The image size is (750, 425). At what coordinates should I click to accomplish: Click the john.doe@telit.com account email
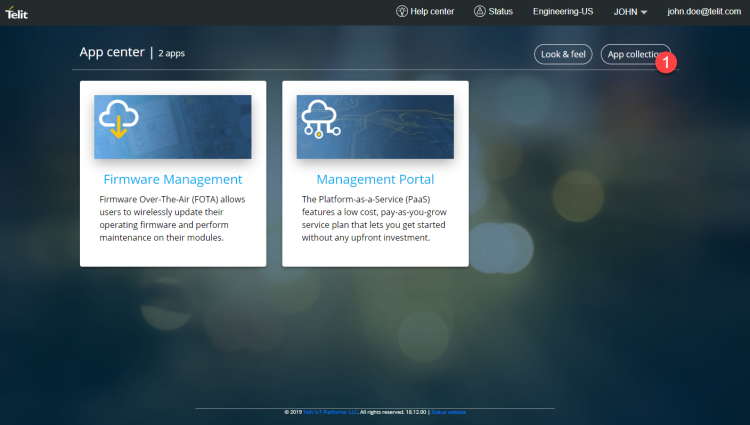point(704,11)
